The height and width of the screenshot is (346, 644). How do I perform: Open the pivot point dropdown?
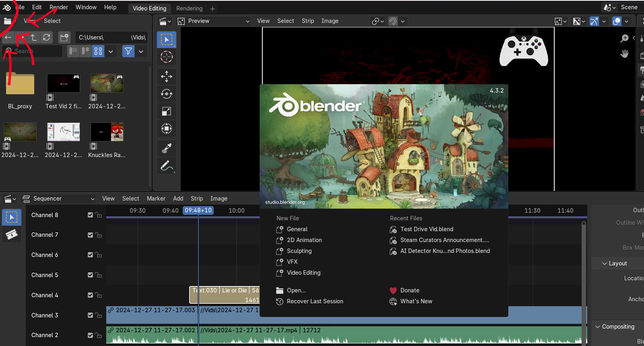[378, 21]
